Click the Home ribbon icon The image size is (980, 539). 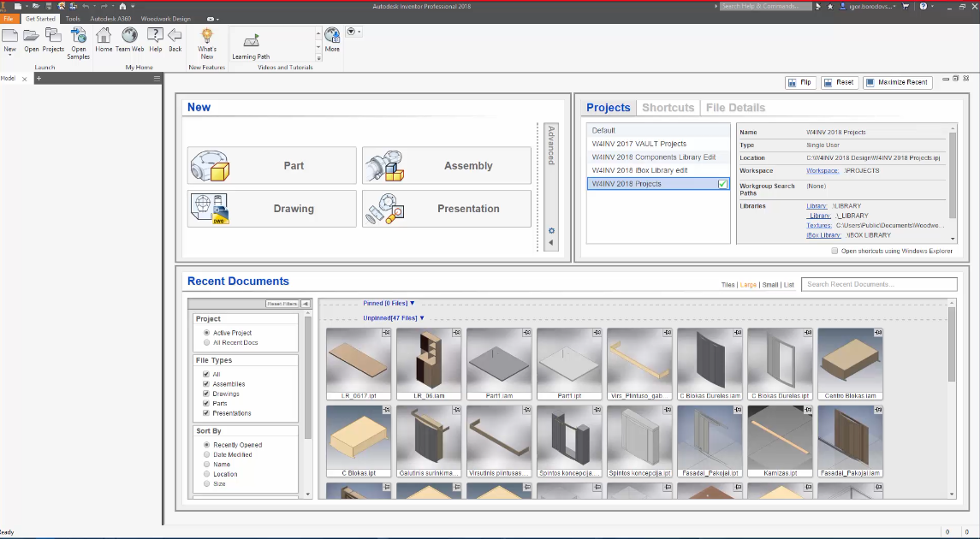(x=104, y=36)
